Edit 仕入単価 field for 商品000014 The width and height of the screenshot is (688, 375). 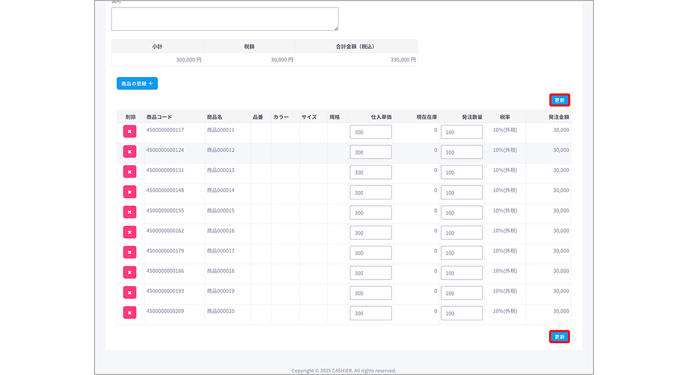pos(371,193)
